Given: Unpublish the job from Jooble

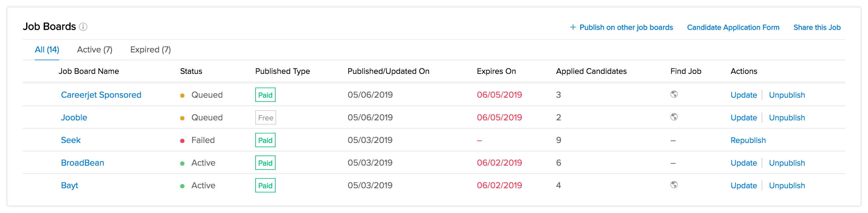Looking at the screenshot, I should point(787,118).
